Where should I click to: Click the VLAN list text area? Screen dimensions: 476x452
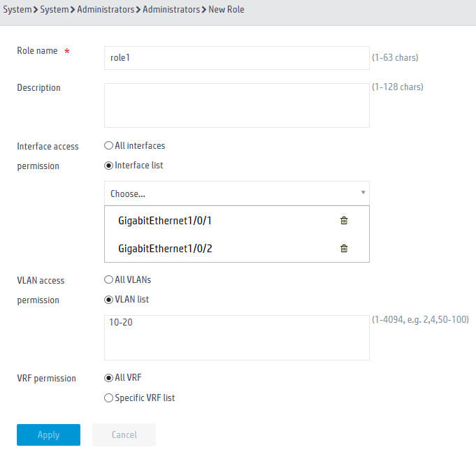coord(237,337)
